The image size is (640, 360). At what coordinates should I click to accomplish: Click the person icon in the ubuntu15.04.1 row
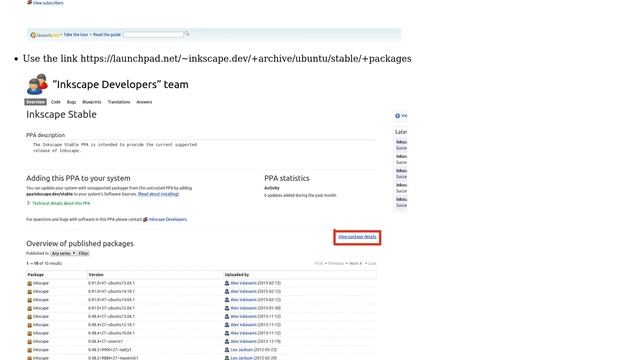227,283
